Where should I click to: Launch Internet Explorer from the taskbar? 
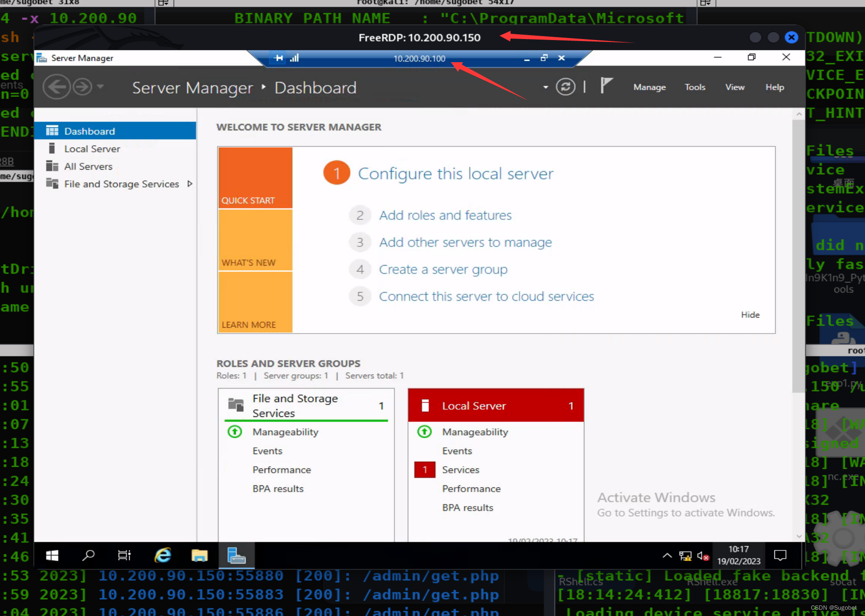pos(163,556)
